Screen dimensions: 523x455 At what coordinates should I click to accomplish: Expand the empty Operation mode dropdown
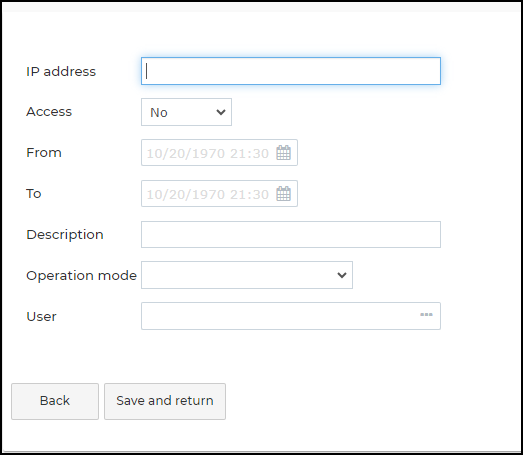pos(247,275)
